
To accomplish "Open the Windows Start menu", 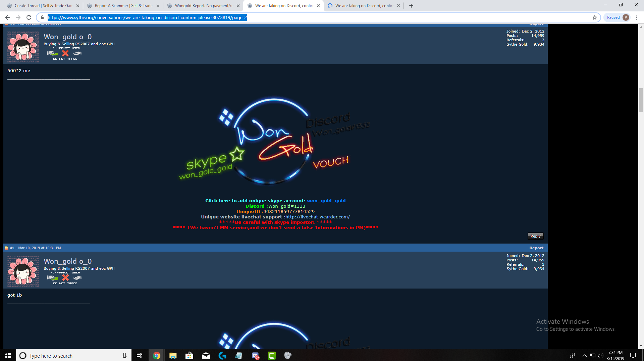I will tap(8, 355).
